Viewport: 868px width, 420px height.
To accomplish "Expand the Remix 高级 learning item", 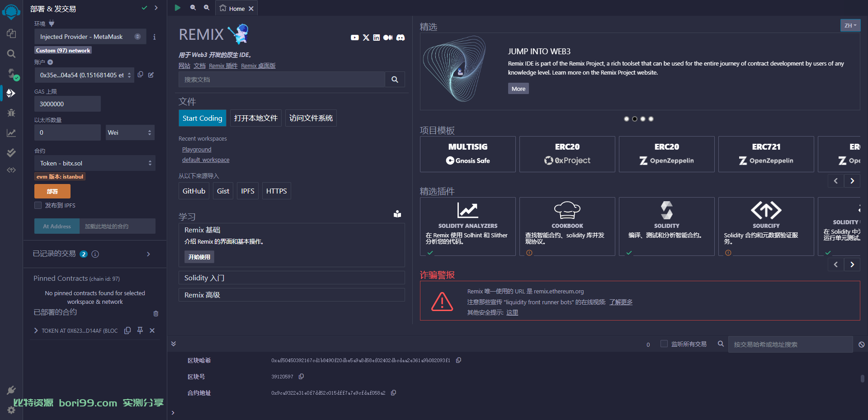I will coord(292,295).
